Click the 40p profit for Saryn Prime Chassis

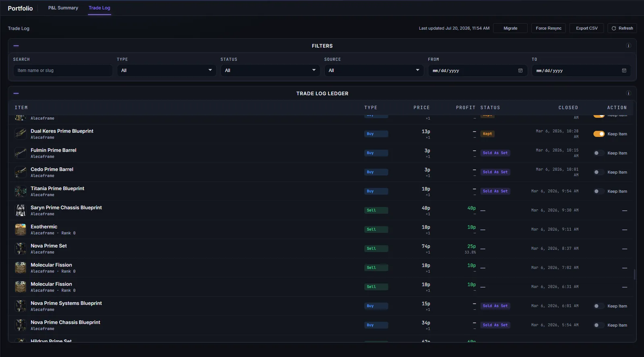(471, 208)
